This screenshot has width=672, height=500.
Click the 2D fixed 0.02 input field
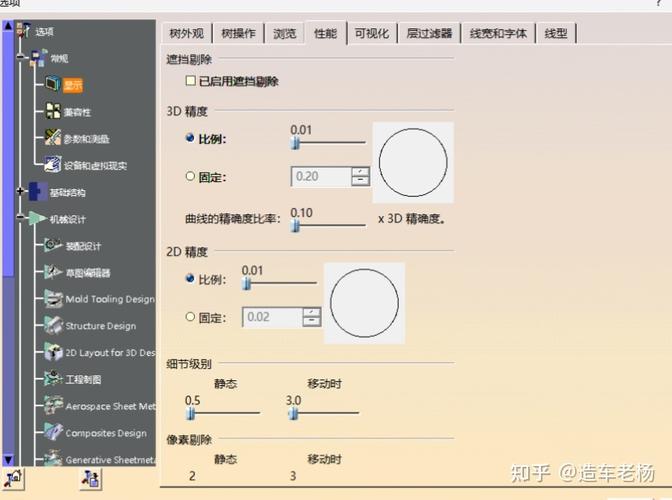pos(273,317)
